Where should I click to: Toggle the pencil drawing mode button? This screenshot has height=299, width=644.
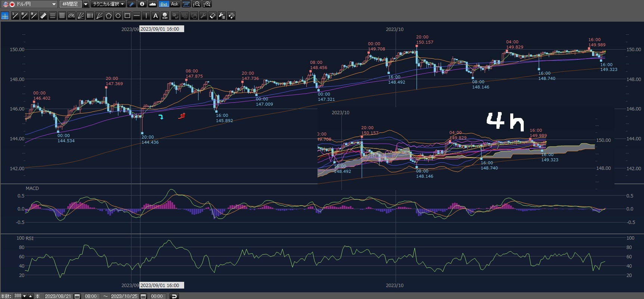pyautogui.click(x=131, y=4)
